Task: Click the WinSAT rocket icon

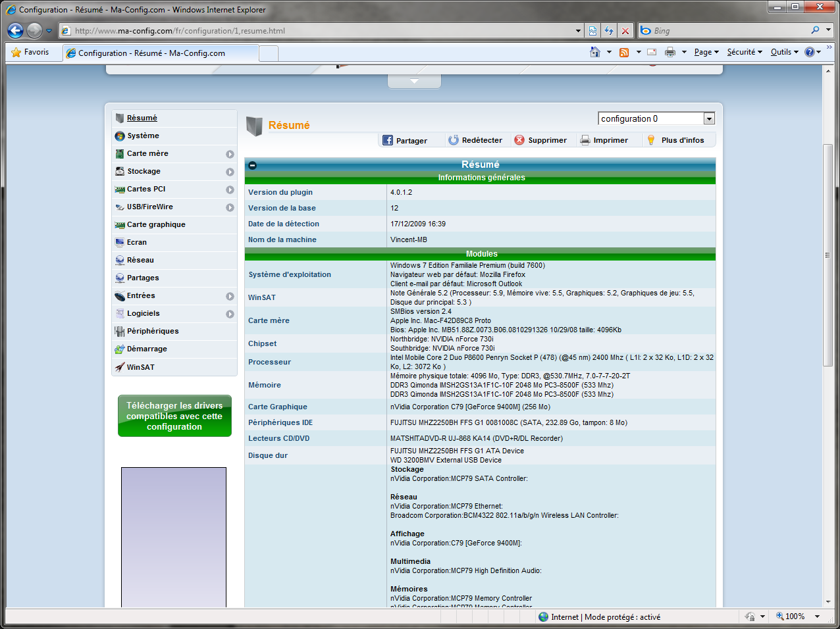Action: point(120,367)
